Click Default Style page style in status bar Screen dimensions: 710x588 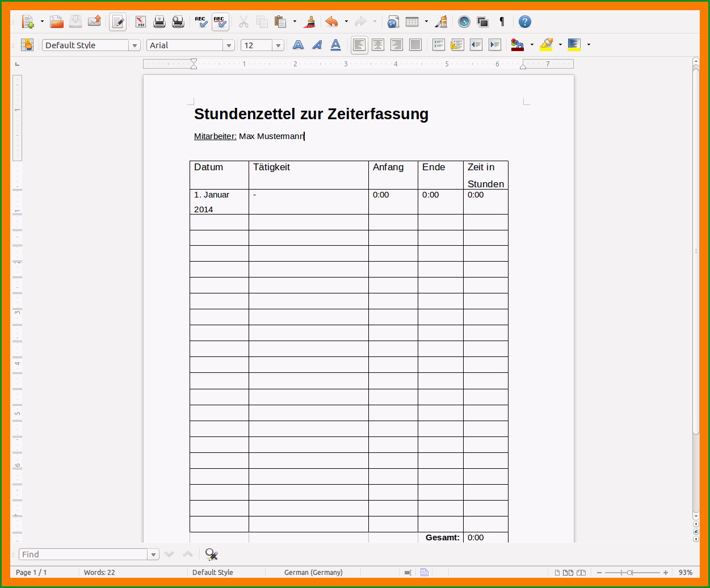click(x=213, y=572)
